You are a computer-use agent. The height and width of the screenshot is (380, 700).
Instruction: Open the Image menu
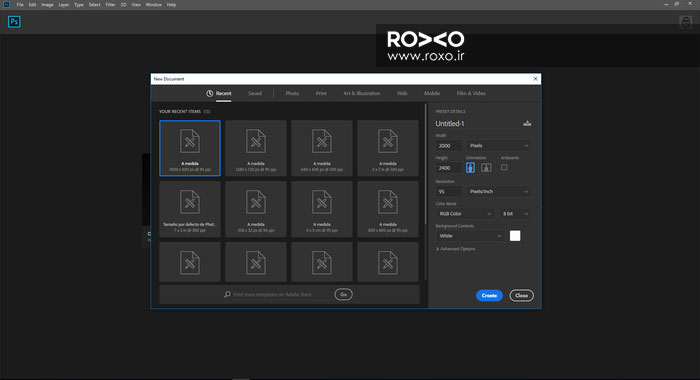coord(47,4)
